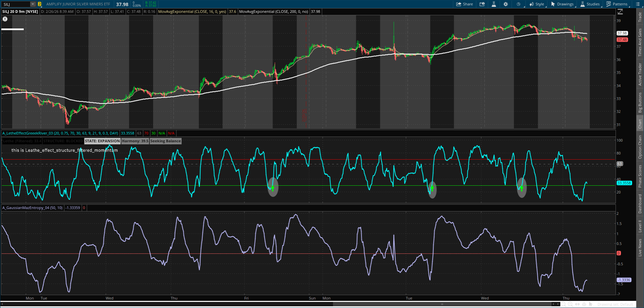Open the Drawings menu
This screenshot has height=308, width=644.
pos(562,4)
